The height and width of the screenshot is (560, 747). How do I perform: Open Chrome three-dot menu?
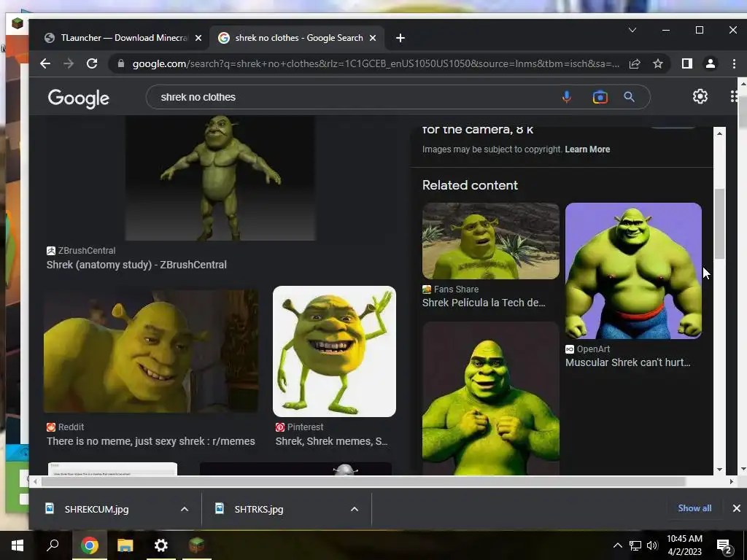coord(734,63)
